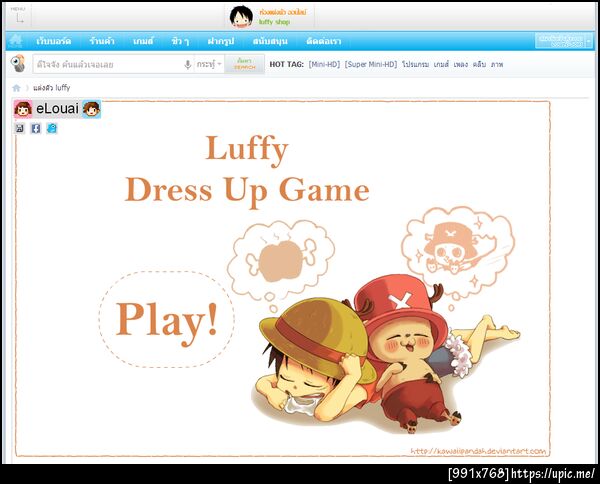Open the MENU icon at top left

click(18, 15)
